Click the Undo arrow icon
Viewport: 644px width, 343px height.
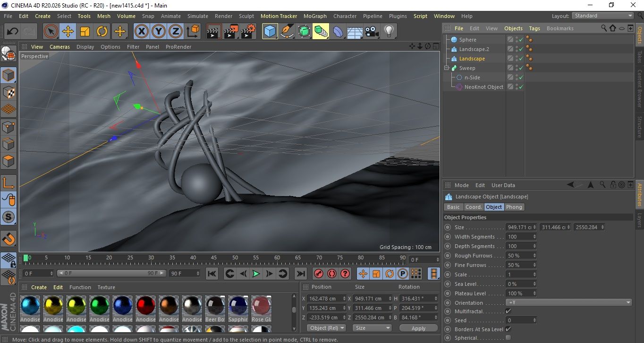(13, 32)
